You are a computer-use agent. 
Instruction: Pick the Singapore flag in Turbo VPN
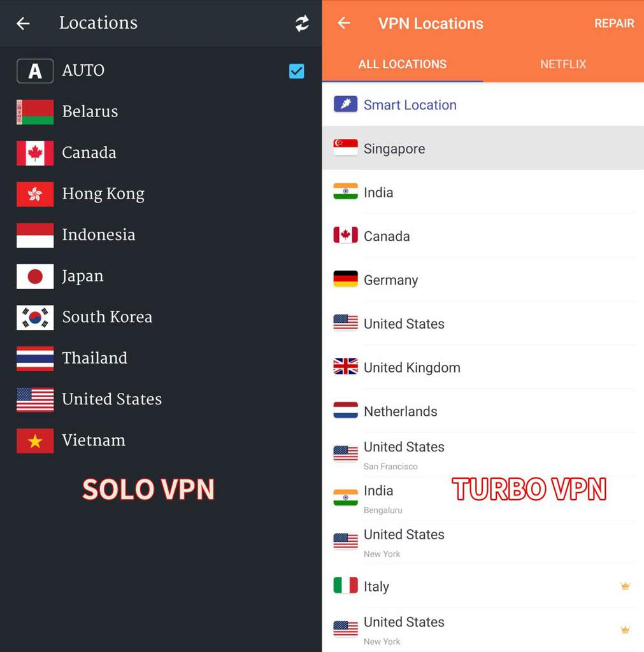(345, 148)
